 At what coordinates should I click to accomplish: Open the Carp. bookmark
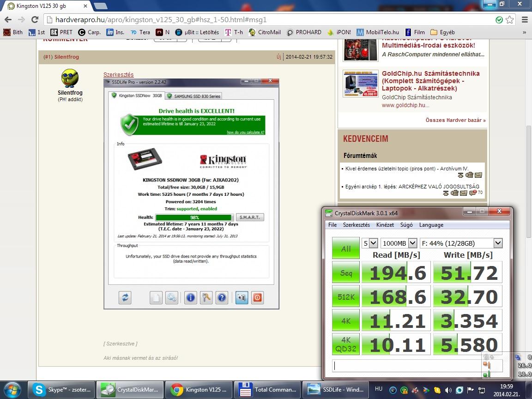click(90, 32)
